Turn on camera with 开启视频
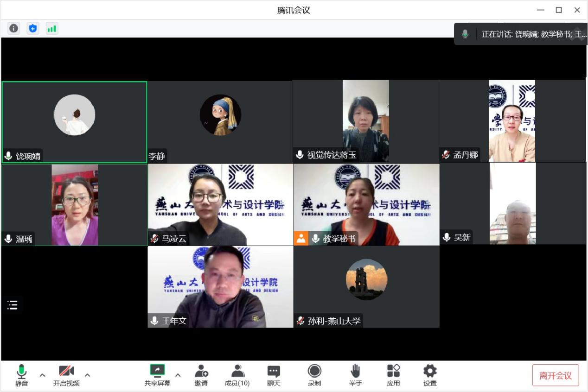588x392 pixels. 66,375
